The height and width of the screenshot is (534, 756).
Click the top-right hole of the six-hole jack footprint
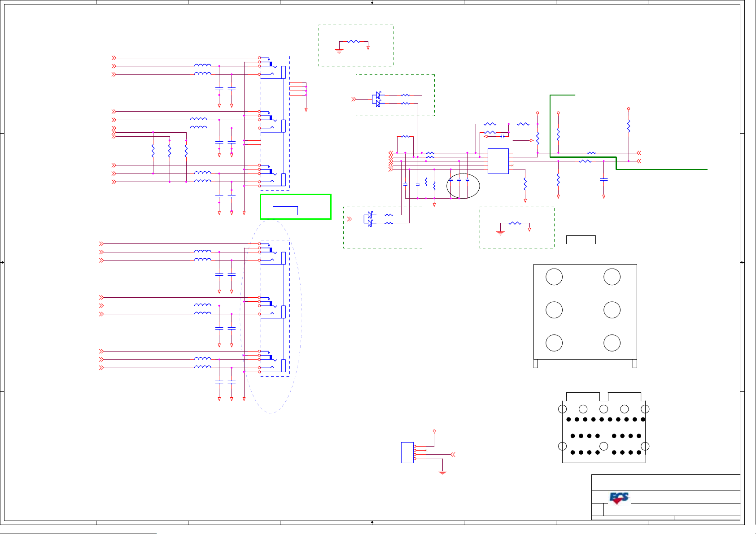point(612,277)
